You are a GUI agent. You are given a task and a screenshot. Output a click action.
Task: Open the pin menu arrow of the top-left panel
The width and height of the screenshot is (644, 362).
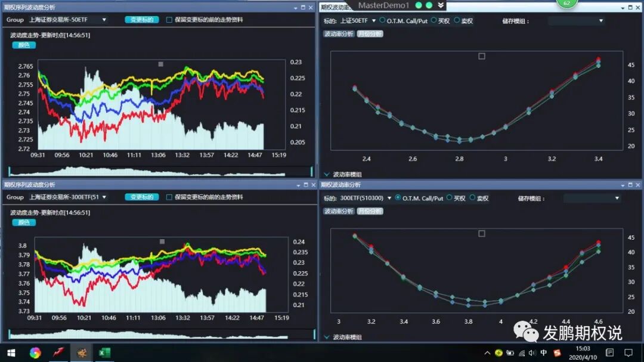(295, 8)
